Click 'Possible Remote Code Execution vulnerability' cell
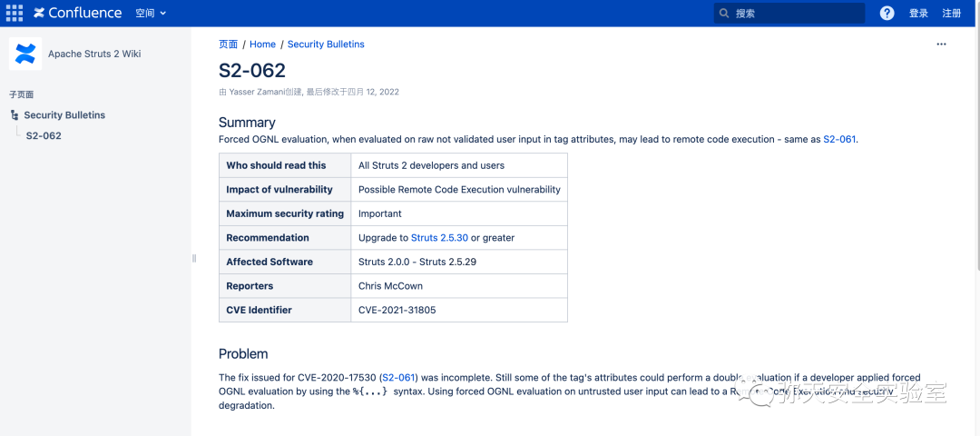The height and width of the screenshot is (436, 980). 459,190
